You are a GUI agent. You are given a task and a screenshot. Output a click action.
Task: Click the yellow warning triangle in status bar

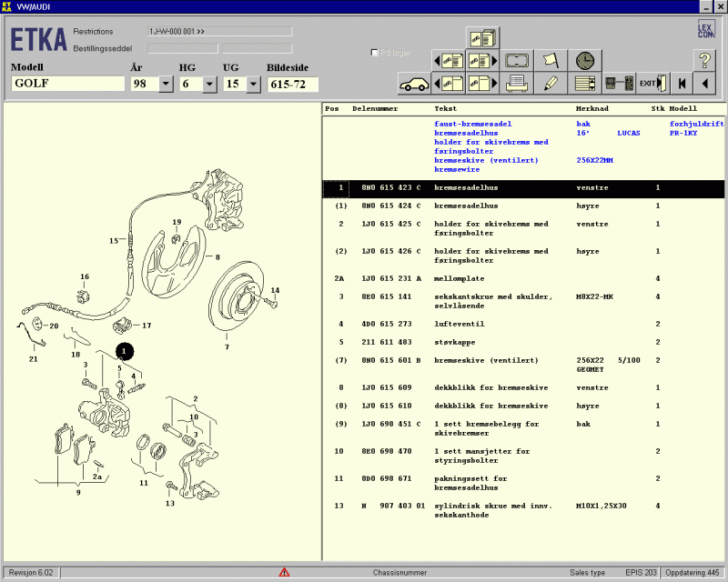tap(284, 572)
